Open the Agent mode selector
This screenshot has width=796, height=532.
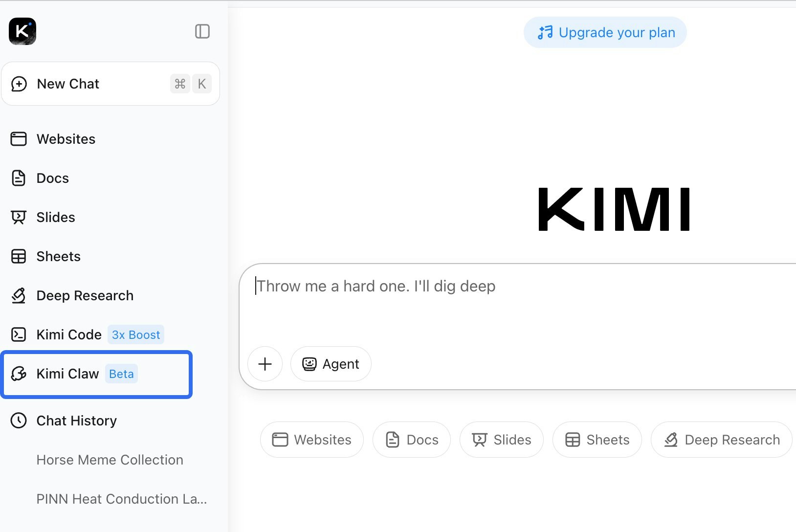[x=331, y=364]
